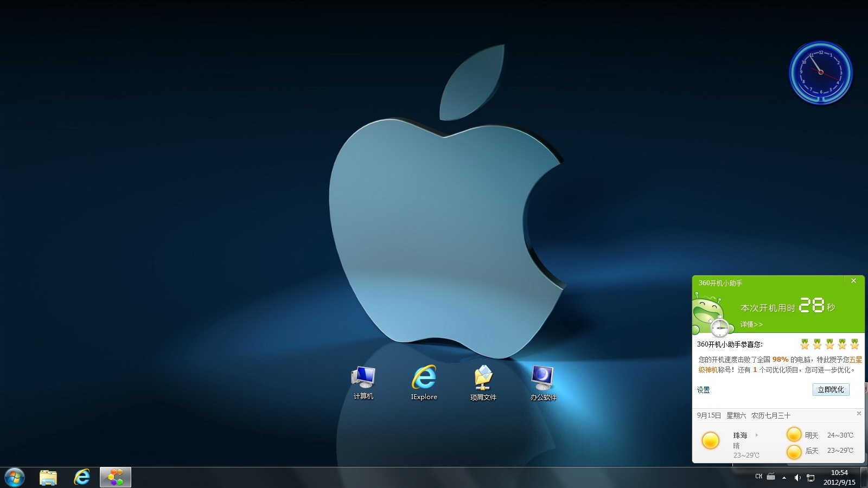Viewport: 868px width, 488px height.
Task: Click tomorrow's temperature 24~30℃
Action: coord(840,435)
